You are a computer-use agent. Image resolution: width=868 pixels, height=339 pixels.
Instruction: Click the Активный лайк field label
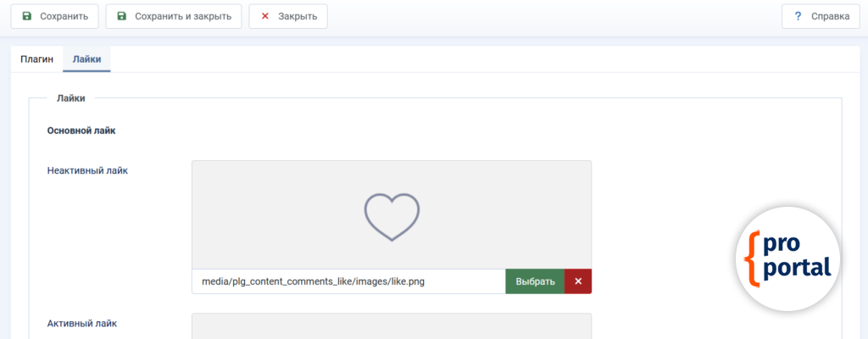point(82,323)
